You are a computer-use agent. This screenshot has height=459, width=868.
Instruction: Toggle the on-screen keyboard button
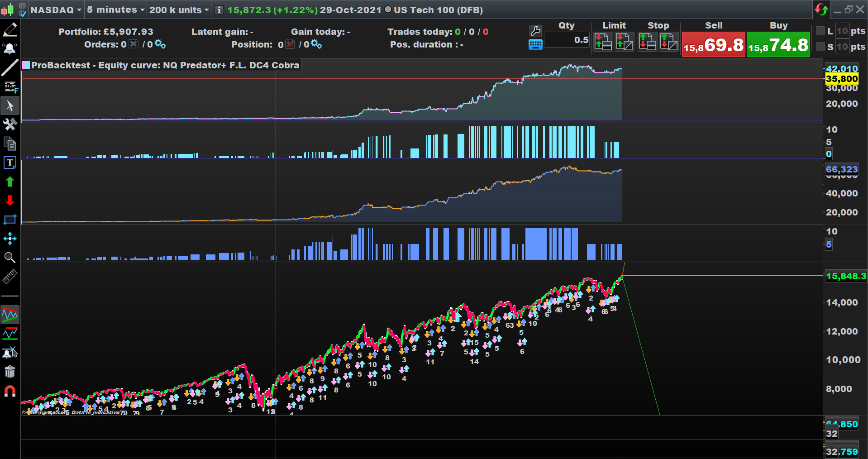535,45
